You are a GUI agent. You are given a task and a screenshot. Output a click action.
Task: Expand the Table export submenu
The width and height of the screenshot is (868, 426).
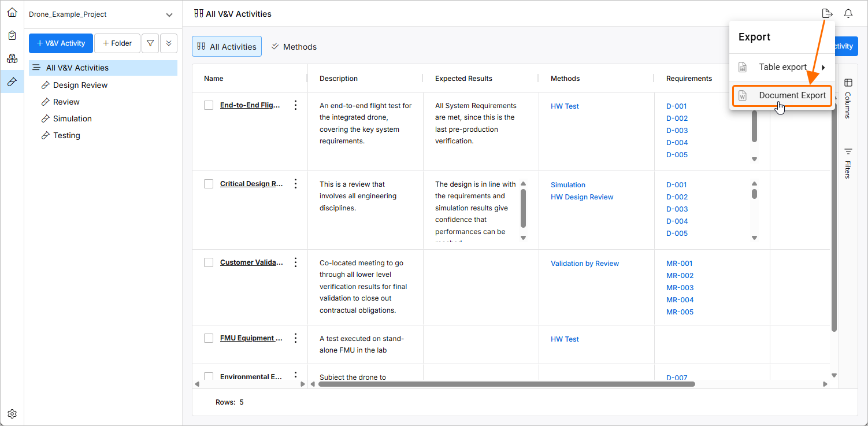(x=782, y=67)
